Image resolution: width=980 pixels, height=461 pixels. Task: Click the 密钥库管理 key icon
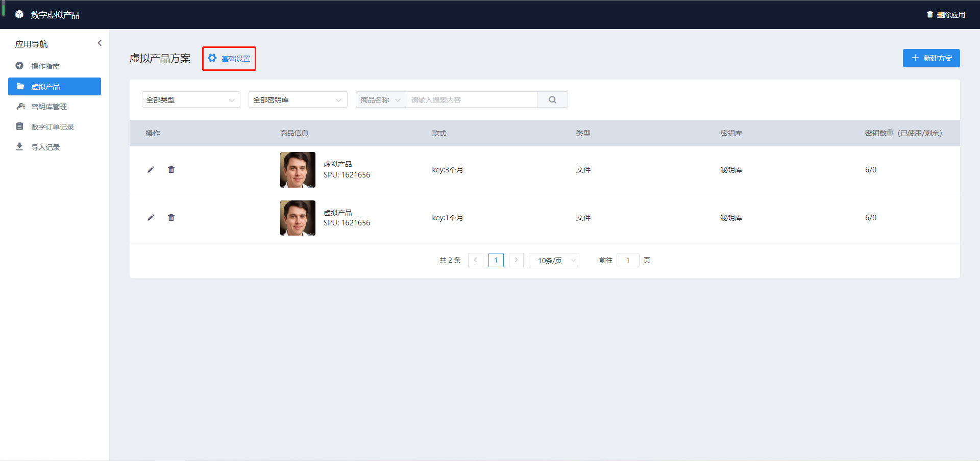tap(20, 106)
